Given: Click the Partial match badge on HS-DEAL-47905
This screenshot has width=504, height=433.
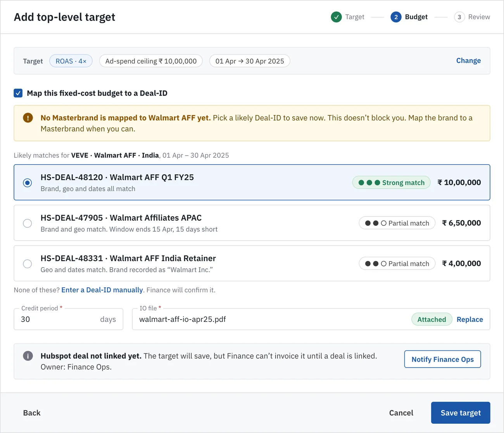Looking at the screenshot, I should pos(397,223).
